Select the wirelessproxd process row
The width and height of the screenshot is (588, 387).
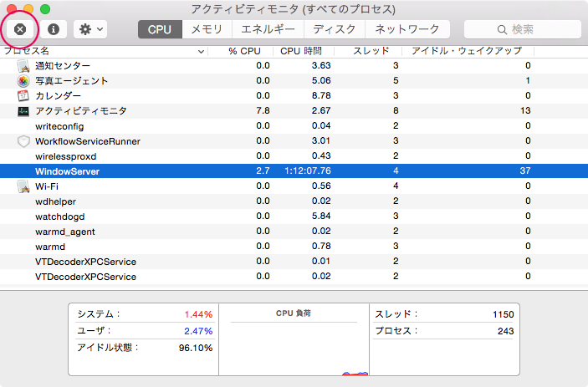pos(294,156)
